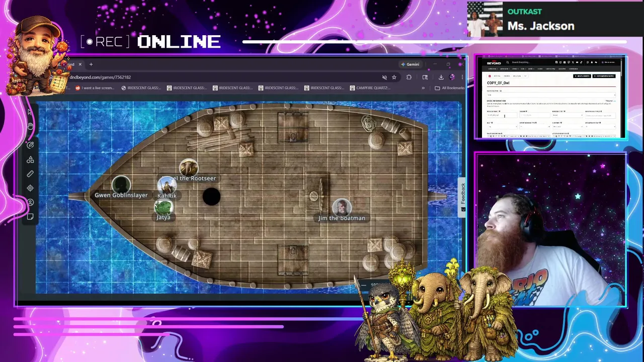
Task: Select the target ping tool
Action: pos(30,188)
